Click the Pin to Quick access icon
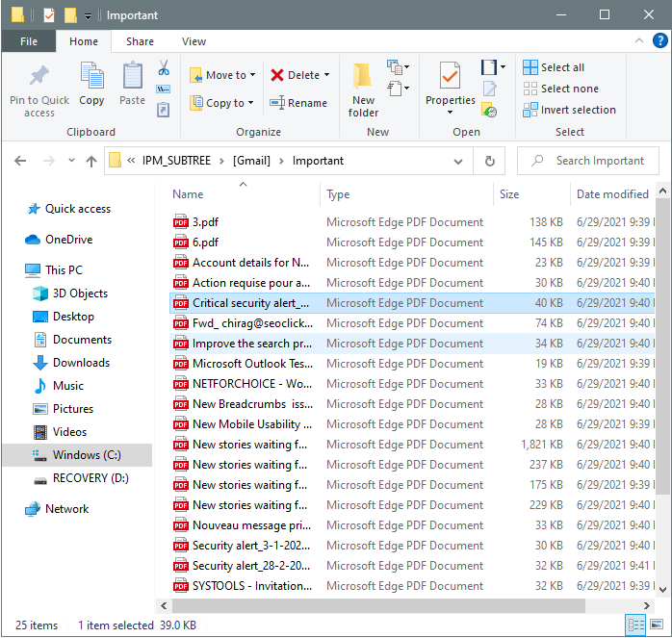The height and width of the screenshot is (638, 672). pyautogui.click(x=39, y=76)
